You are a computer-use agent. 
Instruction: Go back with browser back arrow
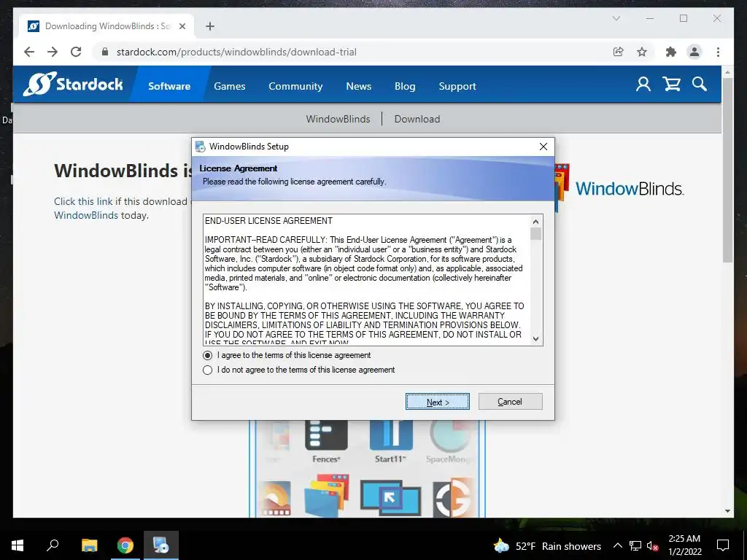point(29,52)
